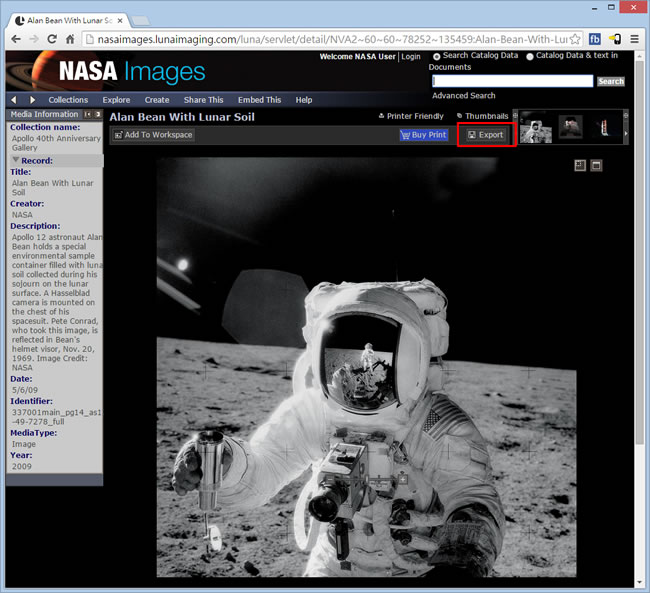
Task: Open the Embed This menu
Action: pyautogui.click(x=260, y=100)
